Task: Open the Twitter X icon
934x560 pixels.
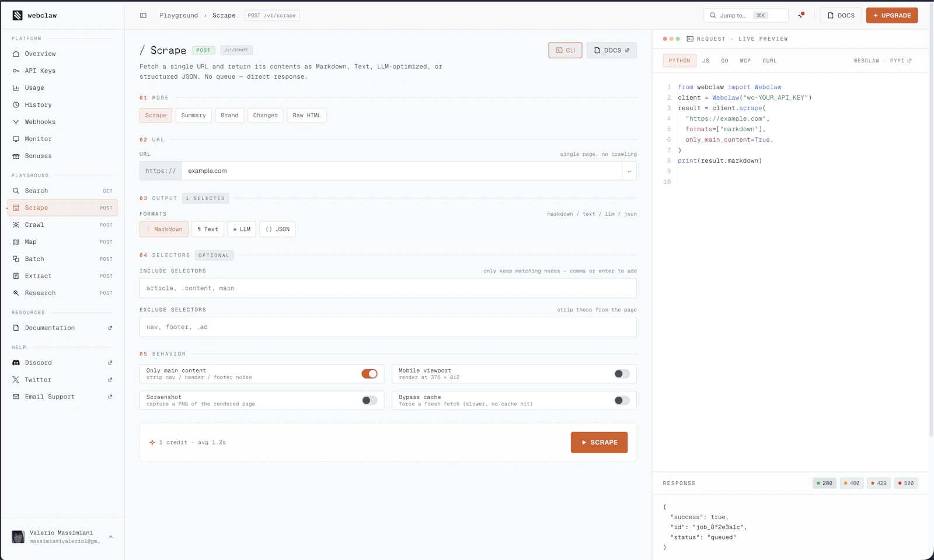Action: 16,380
